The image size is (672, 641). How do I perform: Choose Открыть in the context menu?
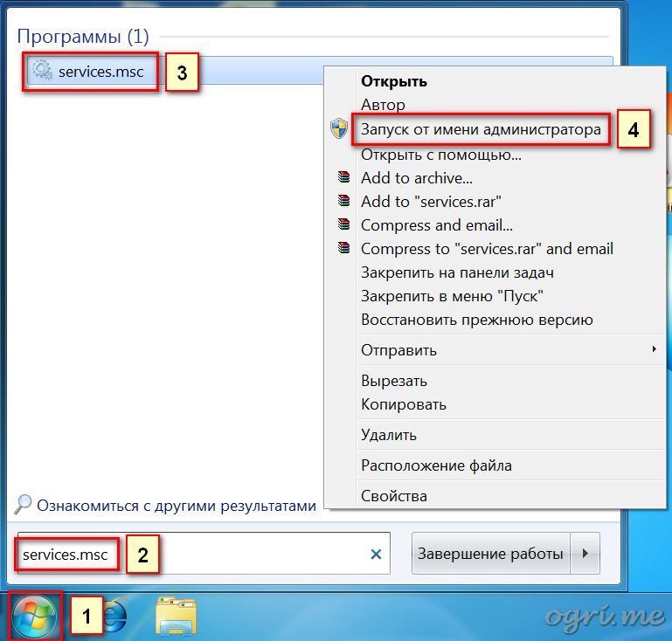click(394, 81)
